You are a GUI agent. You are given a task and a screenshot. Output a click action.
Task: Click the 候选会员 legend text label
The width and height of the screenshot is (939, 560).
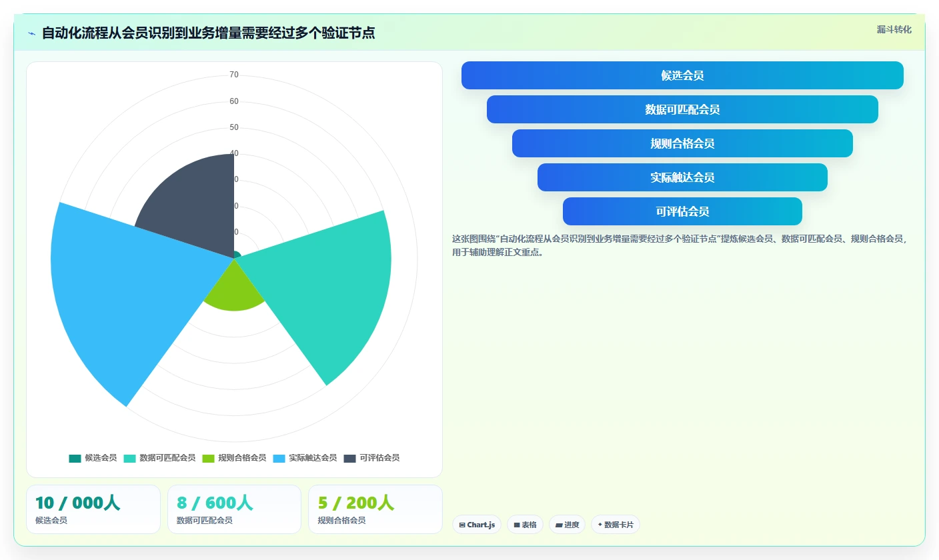[x=101, y=458]
